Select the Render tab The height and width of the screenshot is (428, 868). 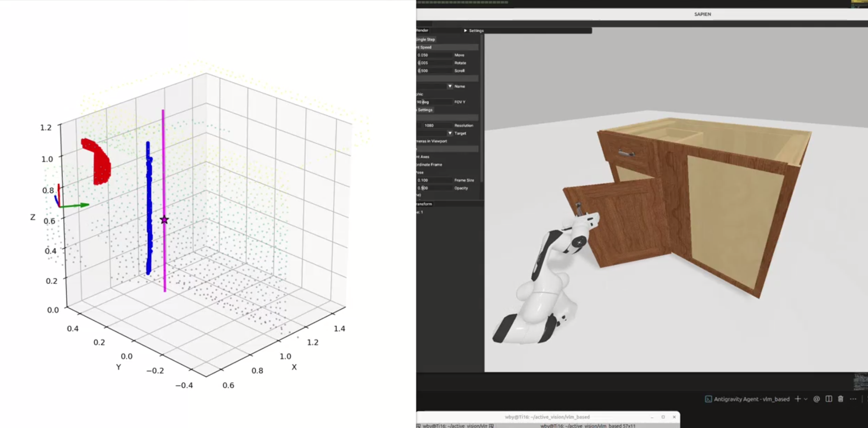point(422,30)
